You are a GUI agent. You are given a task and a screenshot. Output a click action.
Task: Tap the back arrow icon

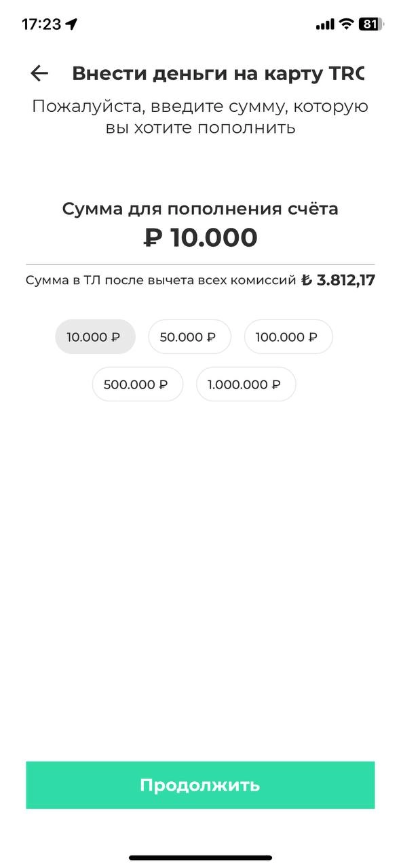[39, 73]
